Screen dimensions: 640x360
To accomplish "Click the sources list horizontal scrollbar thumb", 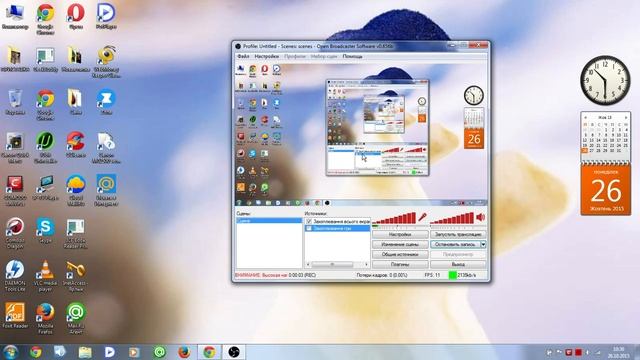I will (x=332, y=264).
